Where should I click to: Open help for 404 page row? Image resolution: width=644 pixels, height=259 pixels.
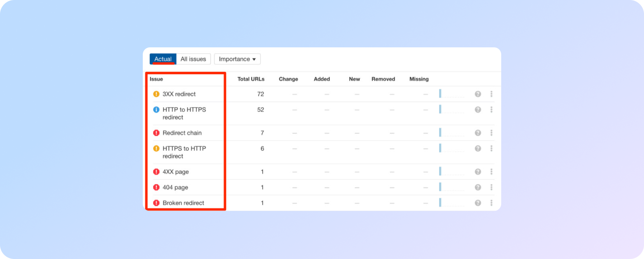[x=478, y=187]
